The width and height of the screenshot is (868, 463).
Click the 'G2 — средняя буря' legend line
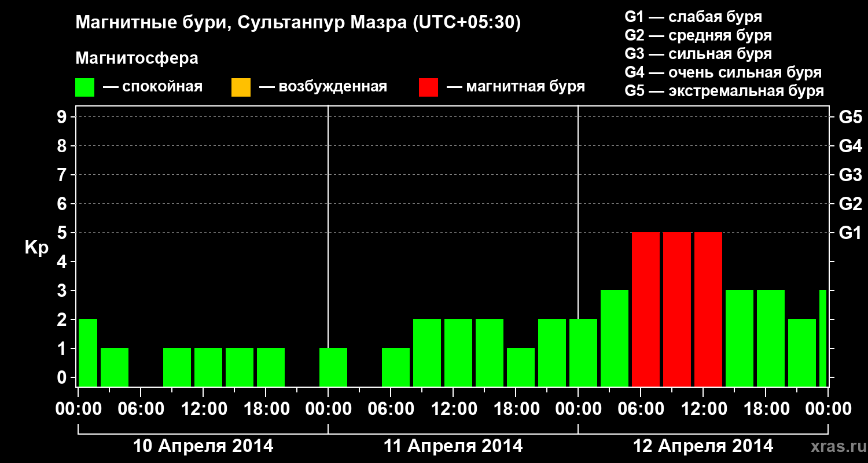point(698,35)
